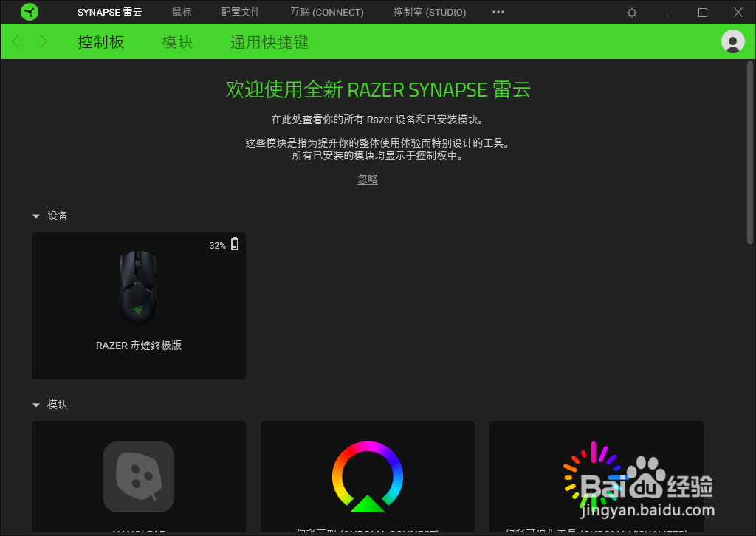Screen dimensions: 756x536
Task: Open the user account avatar
Action: coord(733,41)
